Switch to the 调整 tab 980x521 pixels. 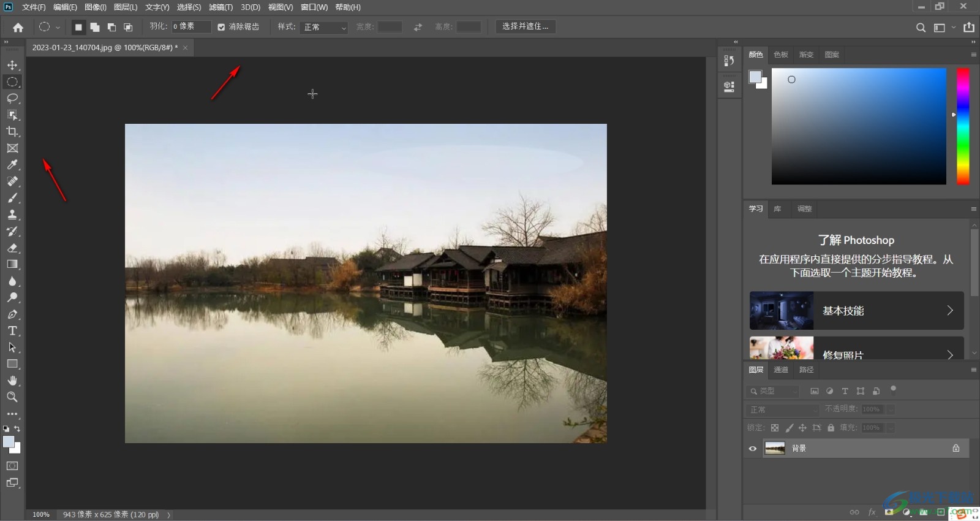805,209
